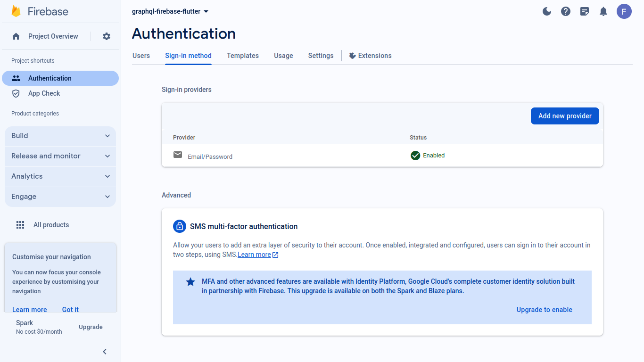Click Upgrade to enable
Screen dimensions: 644x362
tap(545, 310)
